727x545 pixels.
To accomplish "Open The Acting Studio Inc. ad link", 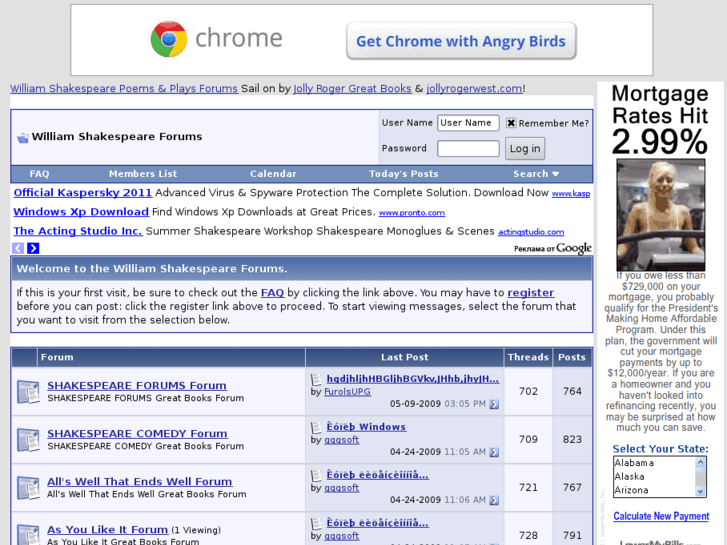I will point(78,231).
